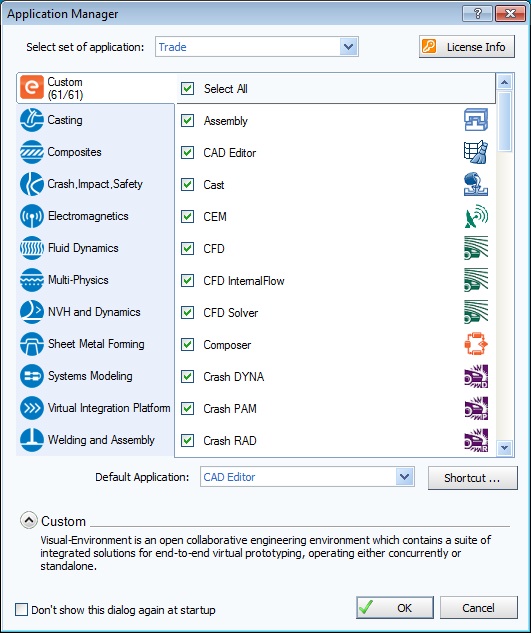Viewport: 531px width, 633px height.
Task: Click the scroll up arrow
Action: 505,82
